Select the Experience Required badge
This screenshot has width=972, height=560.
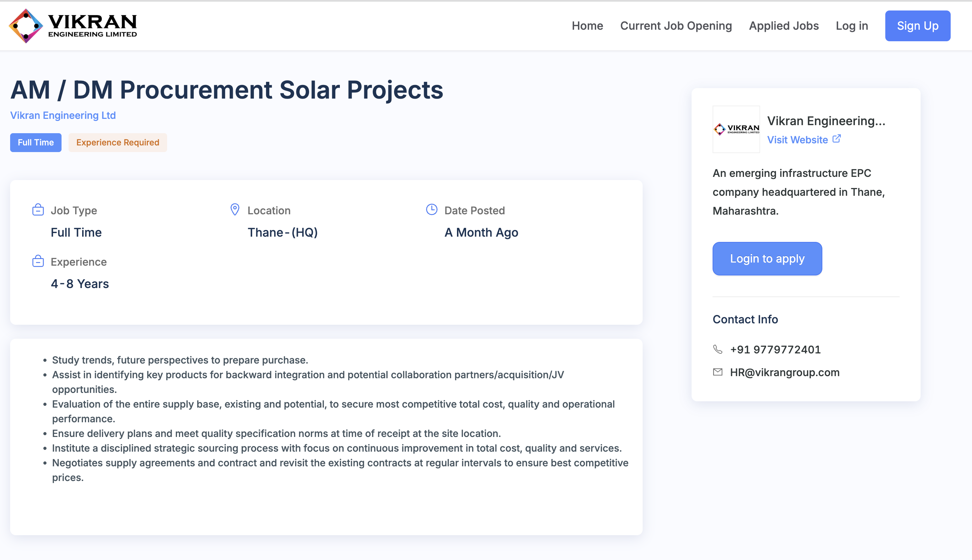click(117, 142)
